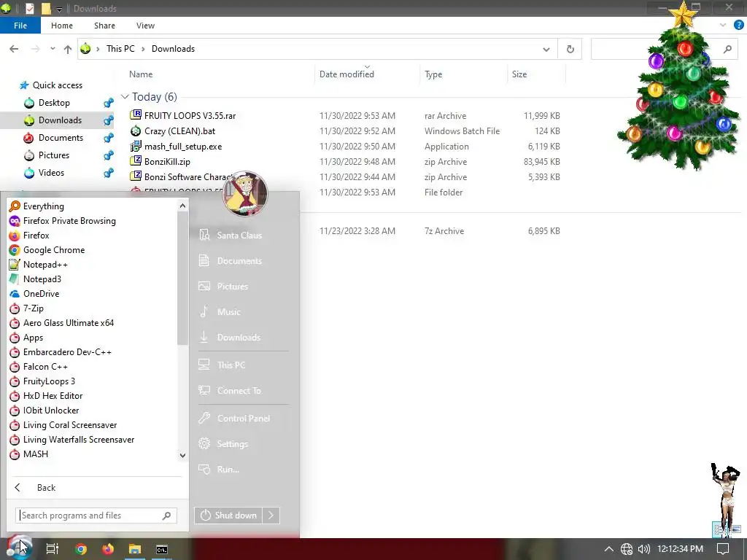Expand the Apps folder in start menu
The image size is (747, 560).
point(26,338)
